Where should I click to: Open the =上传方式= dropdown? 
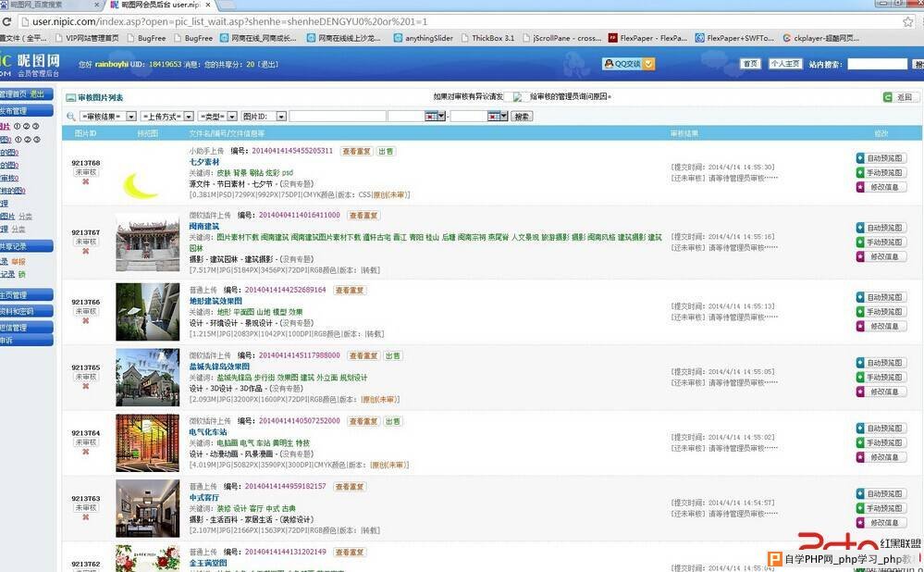click(x=166, y=117)
